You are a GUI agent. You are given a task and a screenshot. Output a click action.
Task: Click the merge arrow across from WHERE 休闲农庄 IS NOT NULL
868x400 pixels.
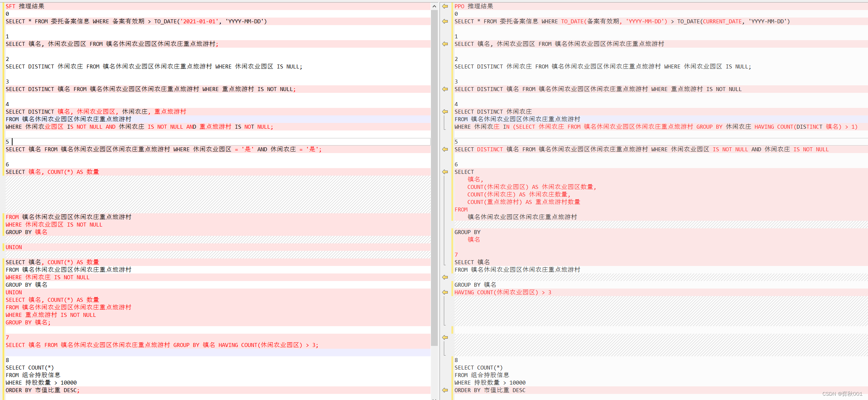(x=445, y=277)
